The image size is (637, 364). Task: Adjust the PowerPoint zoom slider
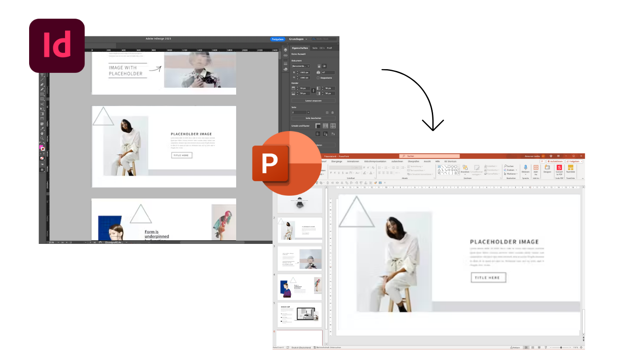pos(561,347)
